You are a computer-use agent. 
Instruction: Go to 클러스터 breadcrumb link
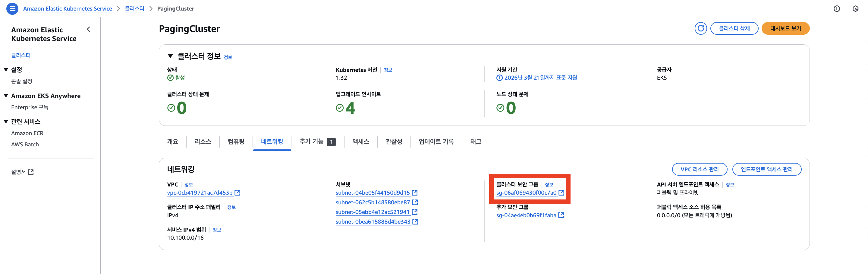pyautogui.click(x=134, y=9)
